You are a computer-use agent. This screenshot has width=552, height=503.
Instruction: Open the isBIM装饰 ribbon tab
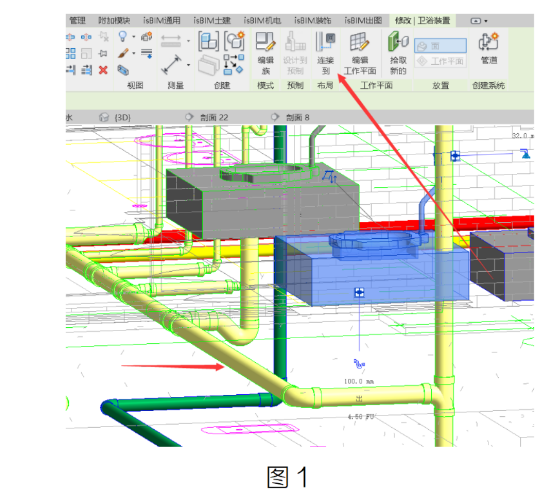coord(313,21)
